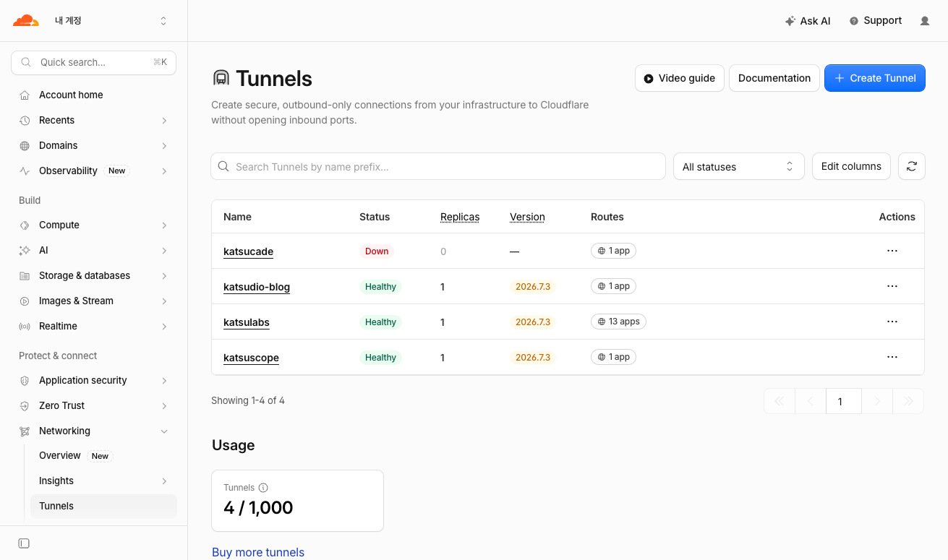Open actions menu for katsuscope tunnel

(x=892, y=357)
